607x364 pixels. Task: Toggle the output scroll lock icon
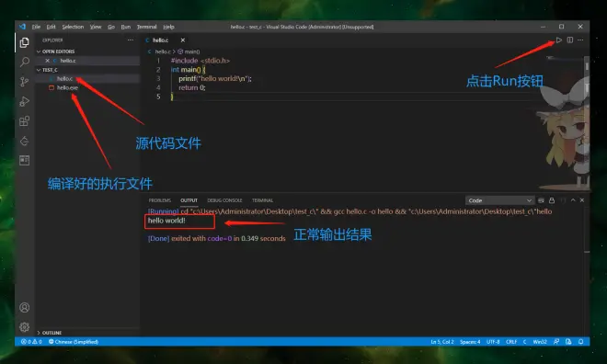tap(552, 200)
